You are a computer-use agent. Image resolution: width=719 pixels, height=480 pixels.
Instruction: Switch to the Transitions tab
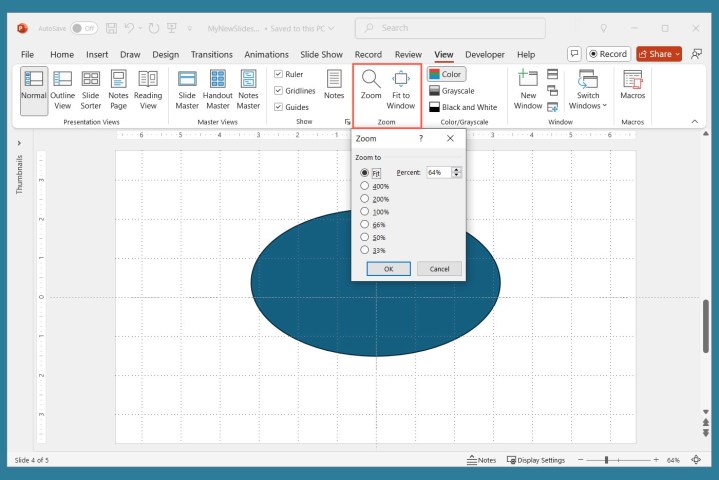click(211, 54)
